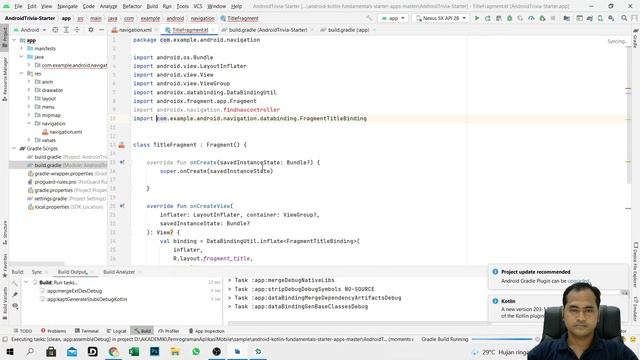
Task: Open the Logcat tool window
Action: tap(116, 331)
